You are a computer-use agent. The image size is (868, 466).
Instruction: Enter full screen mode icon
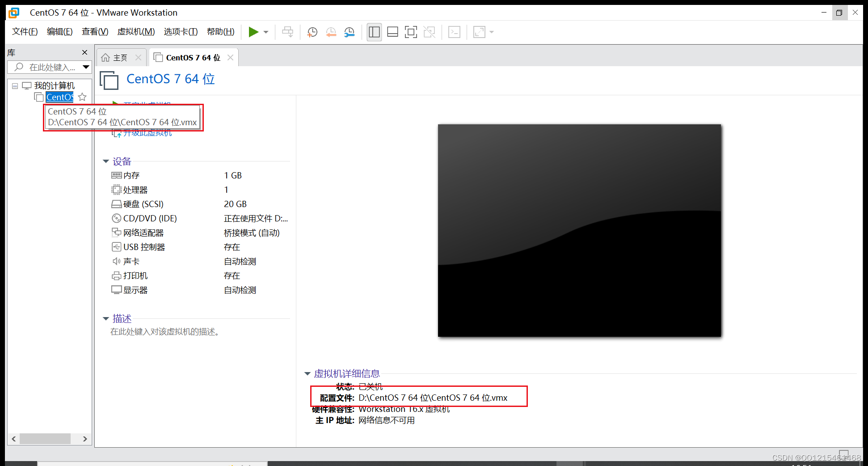coord(411,32)
